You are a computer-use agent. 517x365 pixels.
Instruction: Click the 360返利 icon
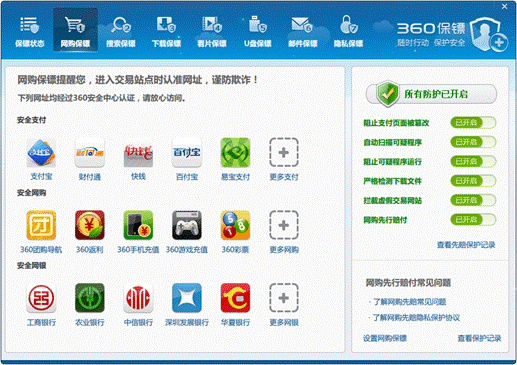tap(90, 225)
